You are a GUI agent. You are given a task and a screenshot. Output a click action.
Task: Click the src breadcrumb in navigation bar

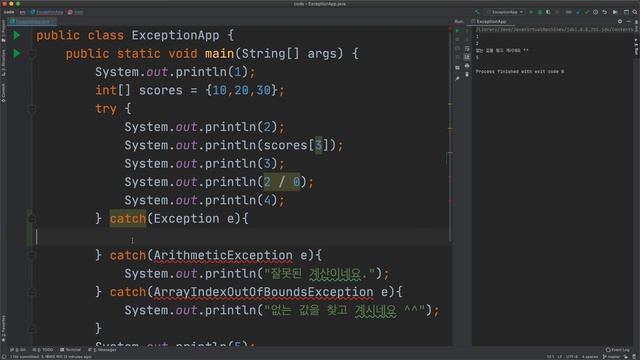click(x=22, y=12)
